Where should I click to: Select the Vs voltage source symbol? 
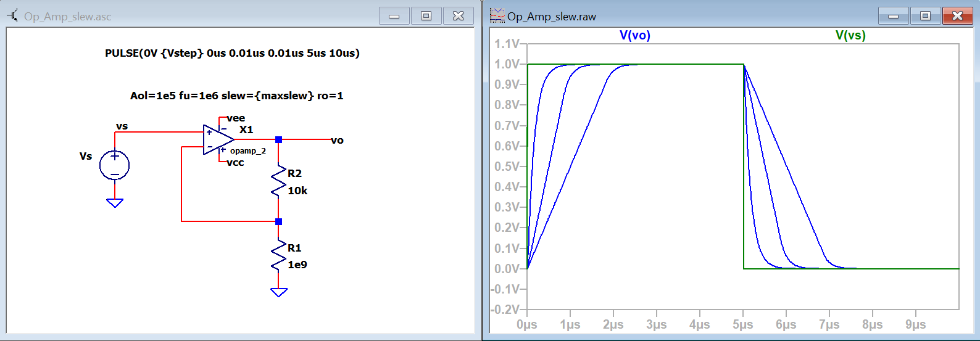[x=114, y=165]
